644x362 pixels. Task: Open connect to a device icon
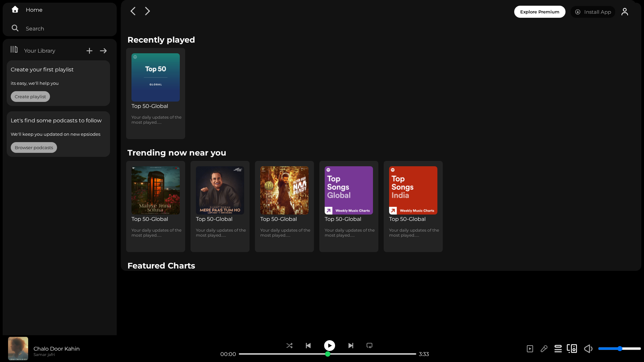[572, 349]
